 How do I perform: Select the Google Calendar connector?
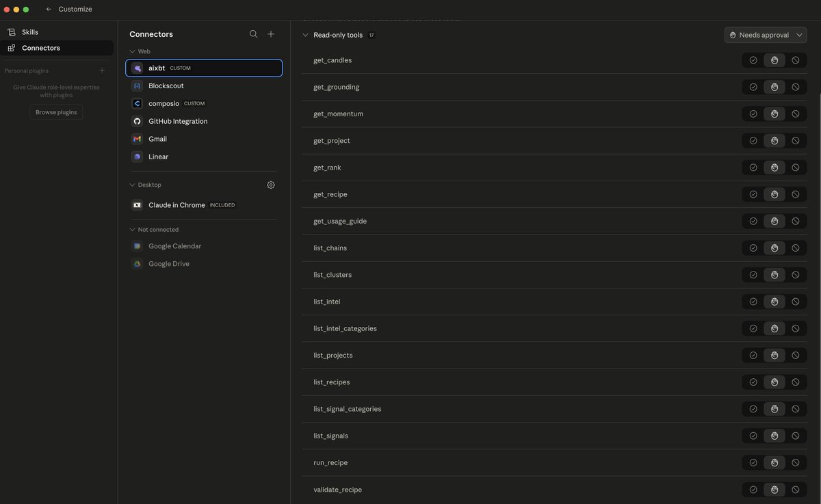pos(204,246)
